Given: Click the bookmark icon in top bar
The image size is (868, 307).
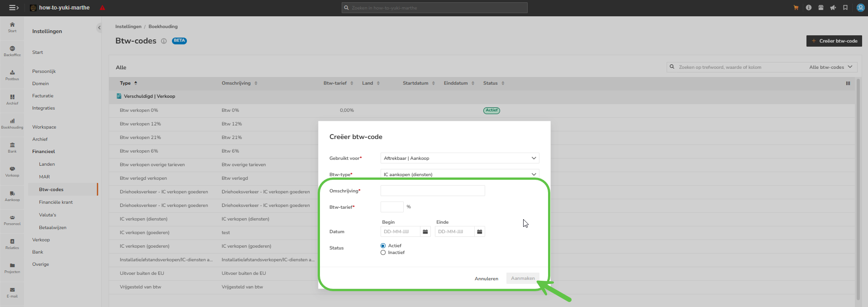Looking at the screenshot, I should (845, 8).
